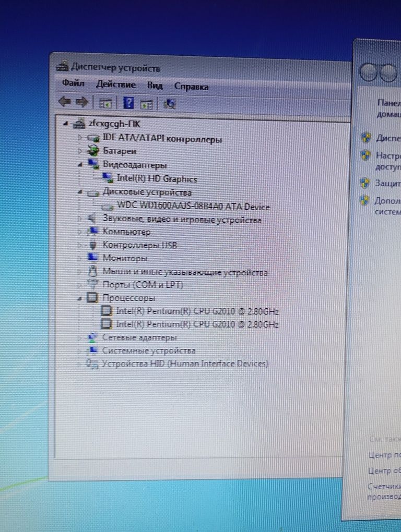Select the Компьютер category icon
401x532 pixels.
pos(92,232)
